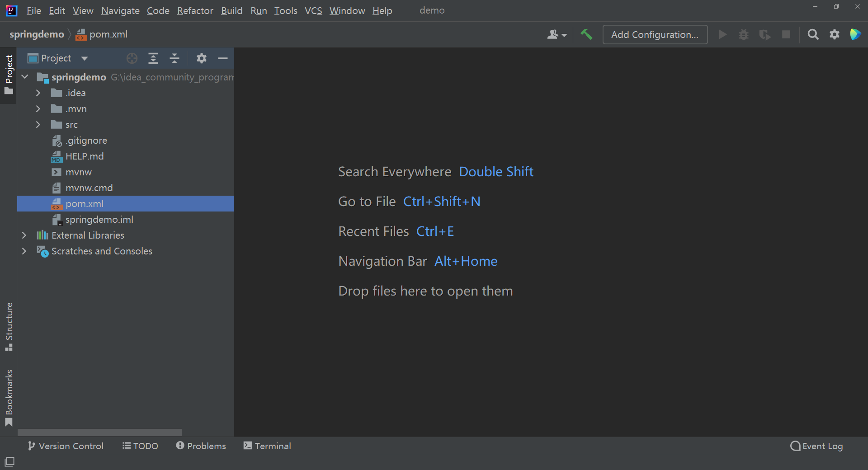Expand the .idea folder
This screenshot has width=868, height=470.
[x=38, y=93]
